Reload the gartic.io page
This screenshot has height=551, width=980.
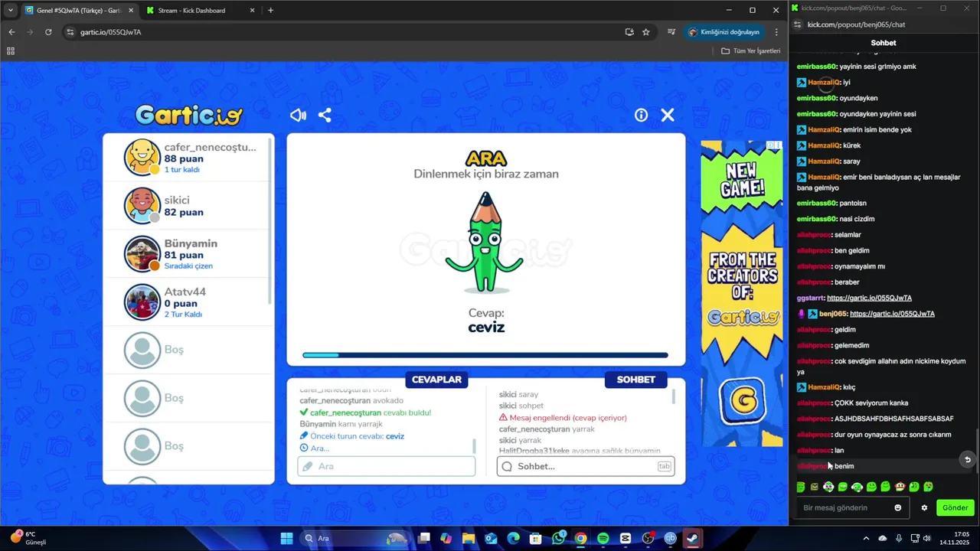[x=48, y=32]
